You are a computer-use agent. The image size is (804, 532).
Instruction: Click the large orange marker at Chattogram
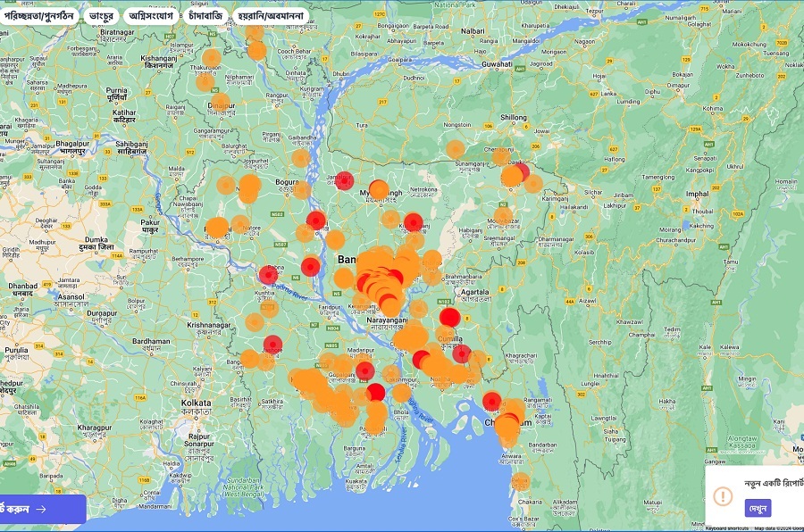click(x=507, y=427)
